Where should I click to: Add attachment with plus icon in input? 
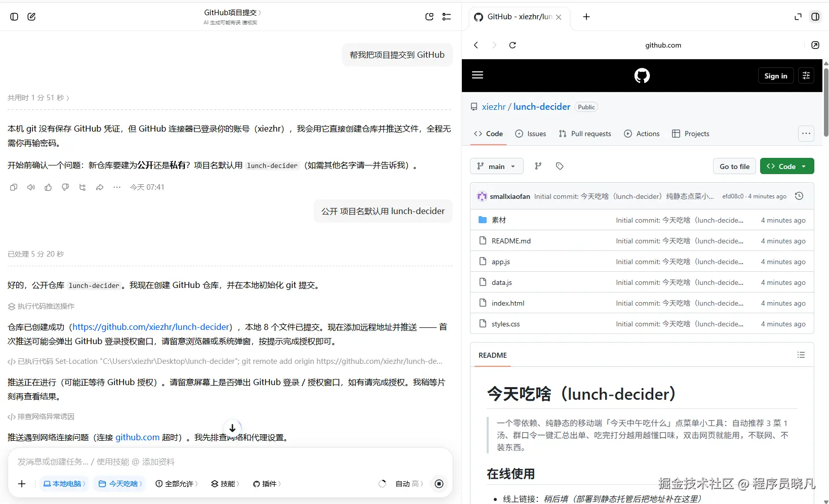tap(22, 484)
